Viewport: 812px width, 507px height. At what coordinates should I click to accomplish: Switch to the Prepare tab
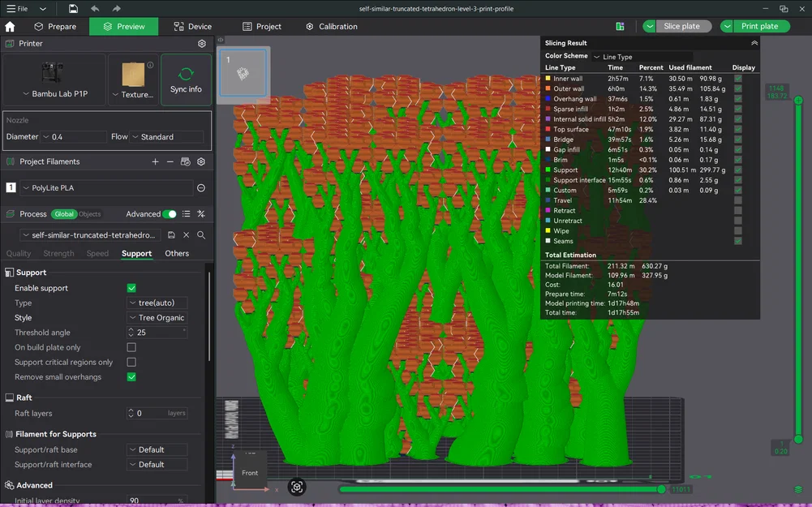point(55,27)
